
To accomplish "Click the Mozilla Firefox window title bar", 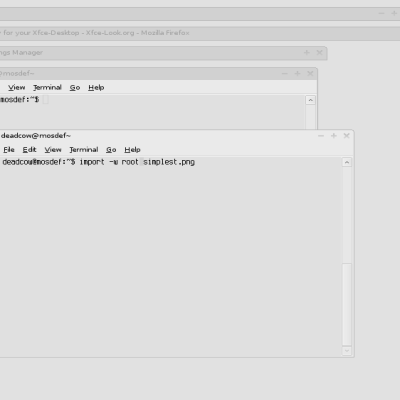I will [x=200, y=33].
